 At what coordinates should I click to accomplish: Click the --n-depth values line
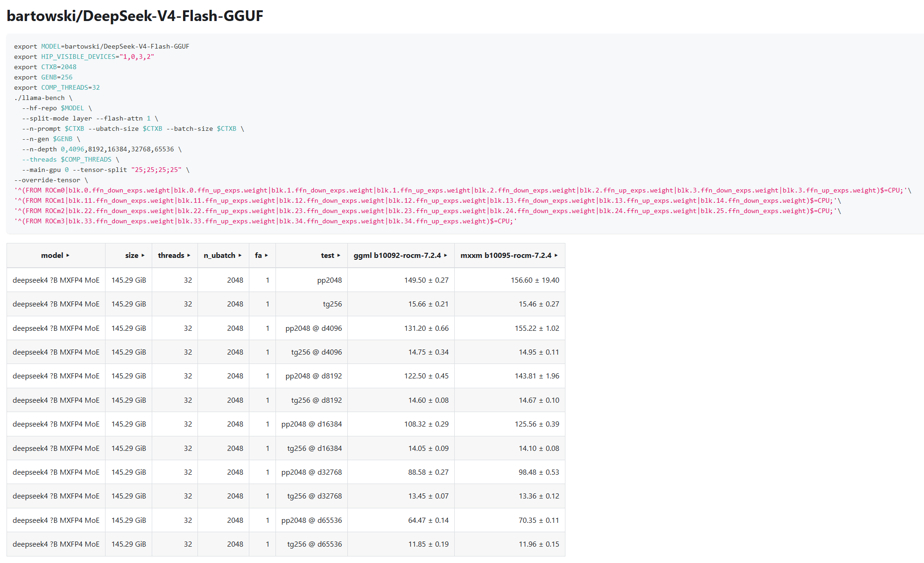102,149
